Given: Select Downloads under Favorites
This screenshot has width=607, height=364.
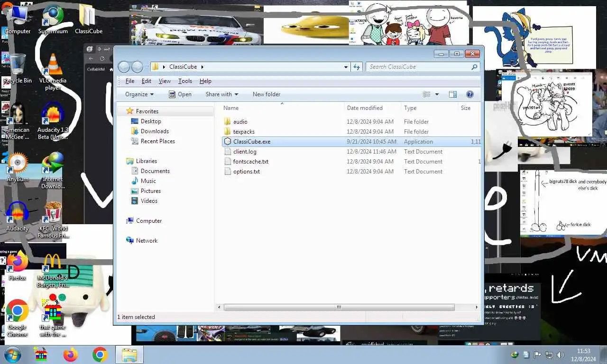Looking at the screenshot, I should (155, 131).
